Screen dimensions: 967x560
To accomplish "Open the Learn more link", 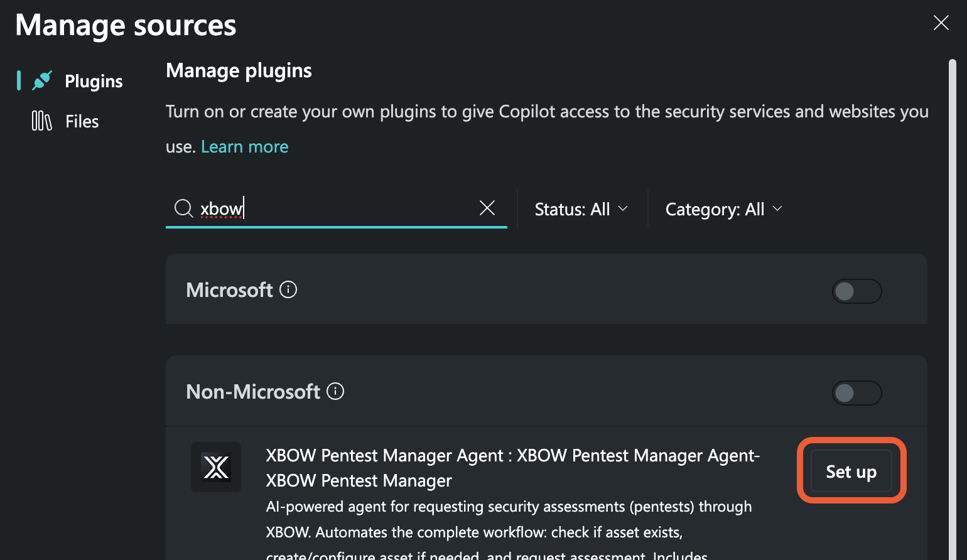I will (x=244, y=146).
